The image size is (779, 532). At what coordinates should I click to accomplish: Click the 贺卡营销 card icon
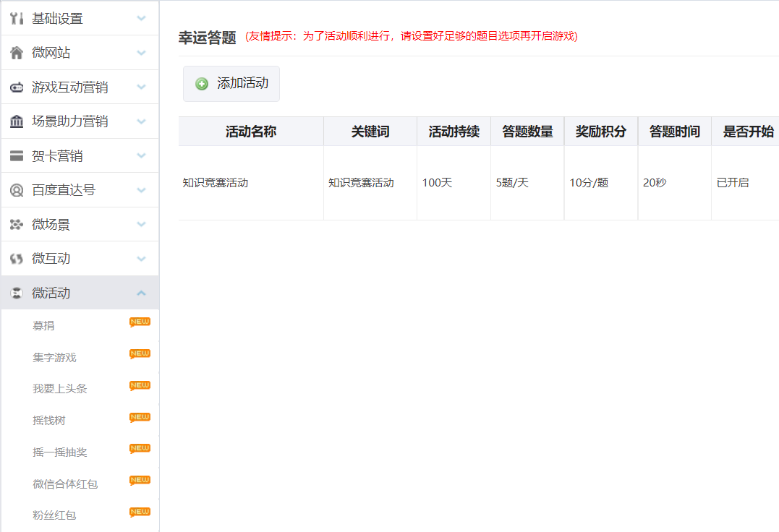click(17, 156)
